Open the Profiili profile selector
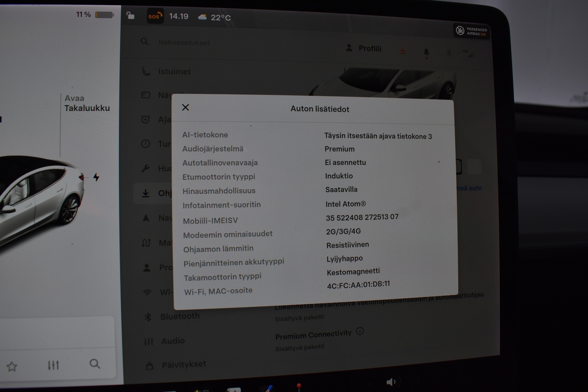588x392 pixels. [x=364, y=48]
